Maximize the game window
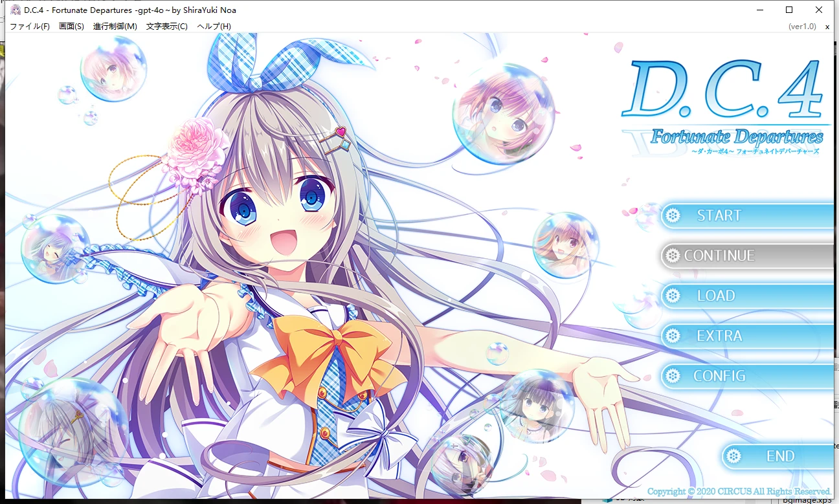 789,10
